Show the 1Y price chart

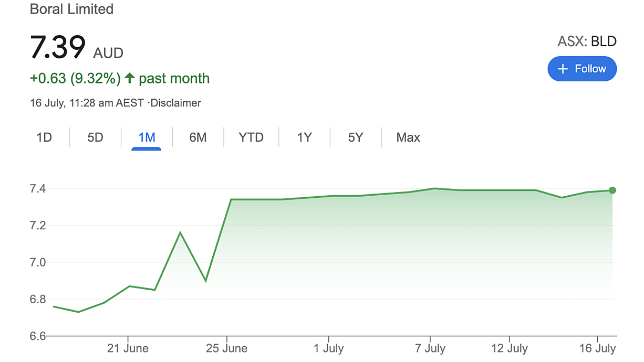pos(305,137)
